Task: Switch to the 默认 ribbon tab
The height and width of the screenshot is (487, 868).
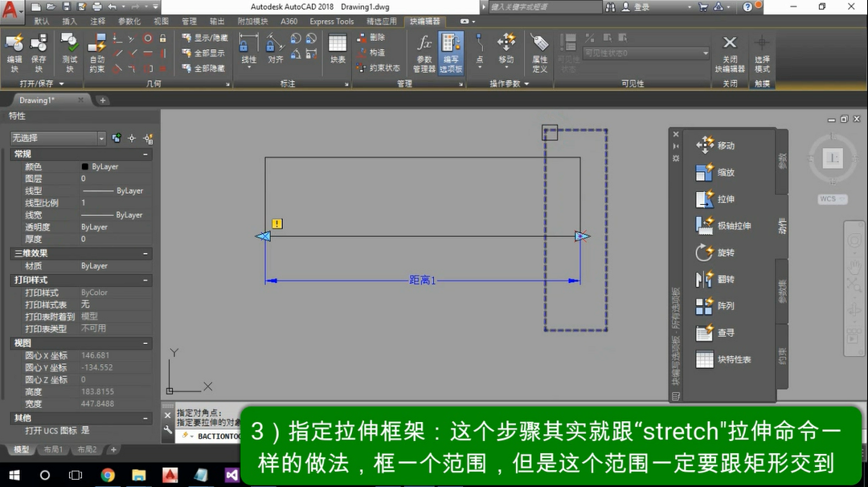Action: (42, 22)
